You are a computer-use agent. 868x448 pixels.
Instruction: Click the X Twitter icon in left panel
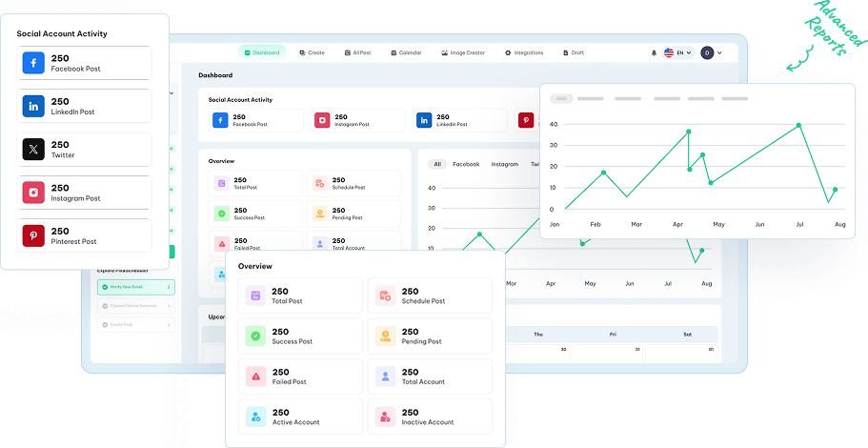tap(34, 150)
